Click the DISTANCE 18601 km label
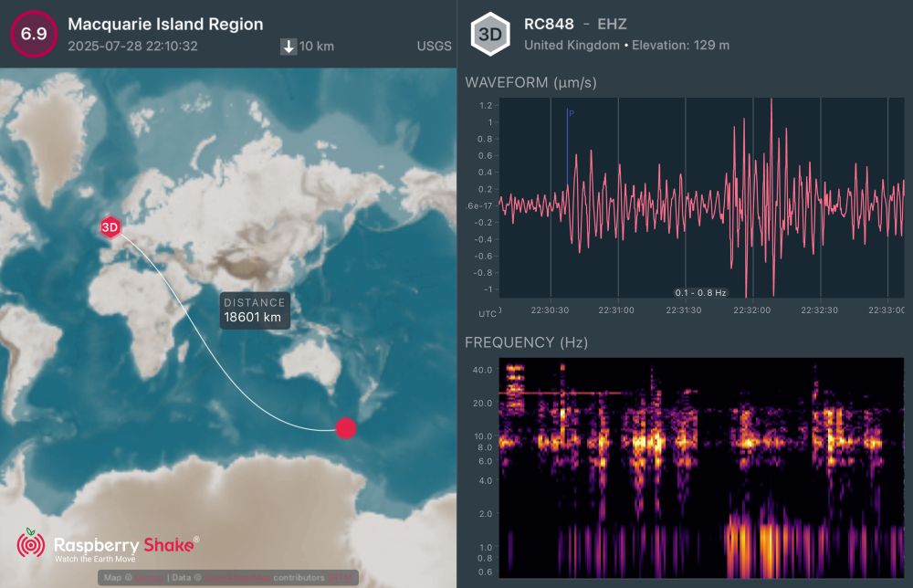This screenshot has width=913, height=588. pyautogui.click(x=255, y=310)
